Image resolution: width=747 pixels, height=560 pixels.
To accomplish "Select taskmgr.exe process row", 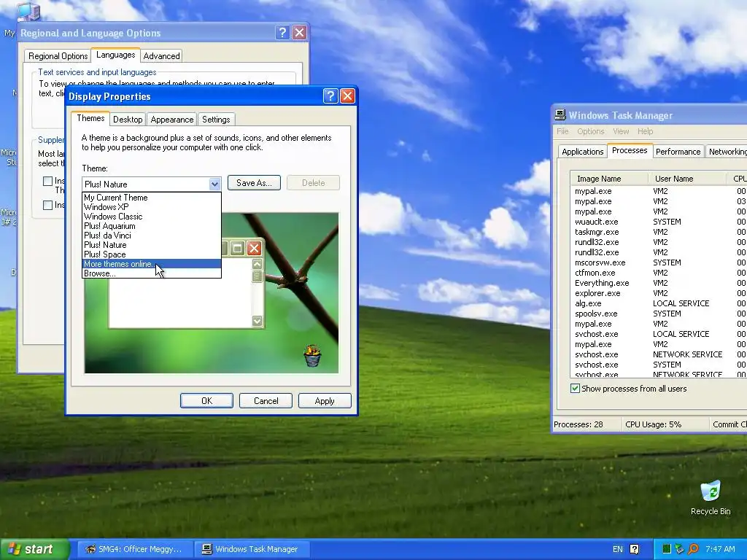I will (659, 232).
